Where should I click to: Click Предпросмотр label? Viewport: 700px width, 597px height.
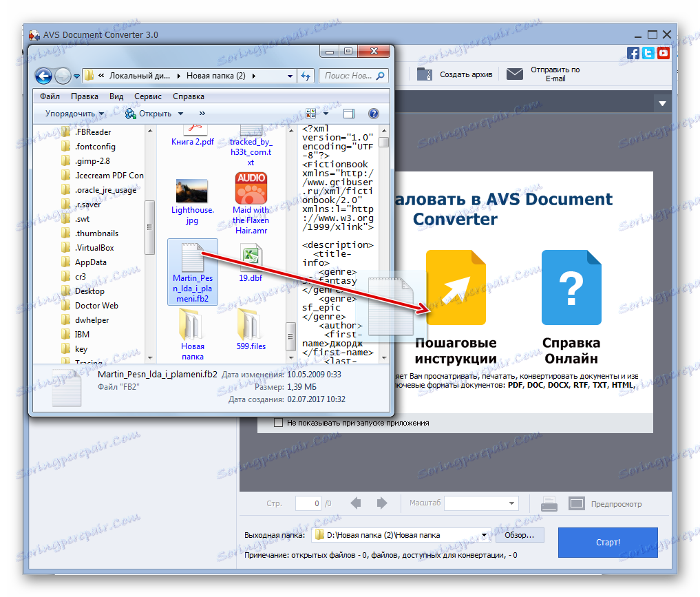point(617,504)
